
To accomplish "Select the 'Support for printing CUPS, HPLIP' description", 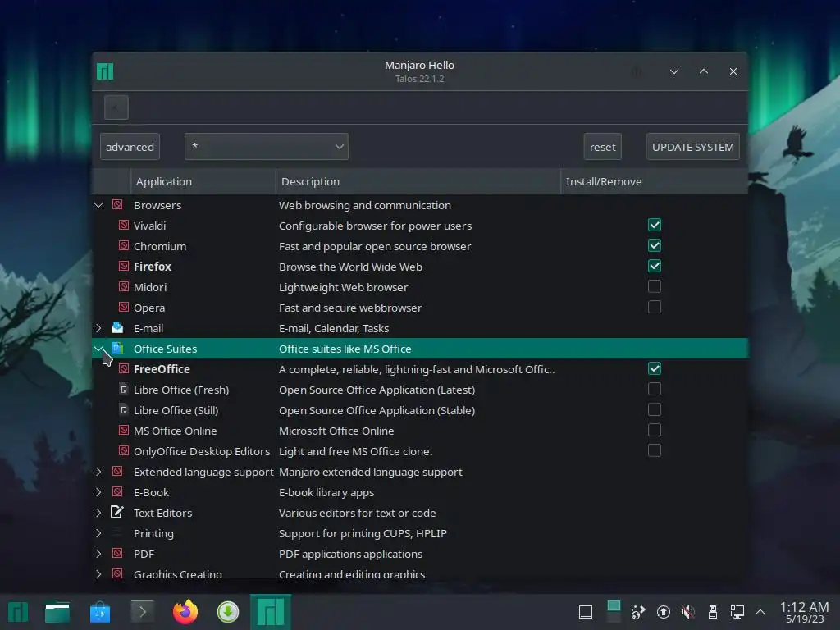I will point(363,533).
